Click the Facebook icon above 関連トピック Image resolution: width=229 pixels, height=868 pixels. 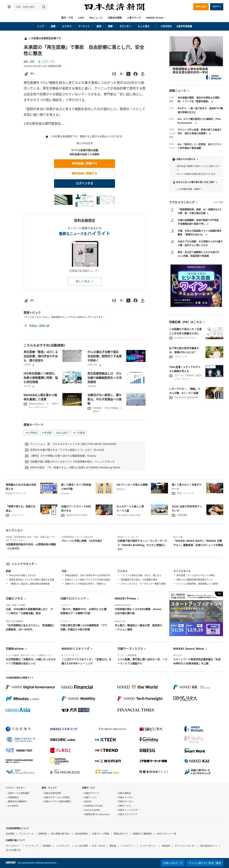[x=135, y=300]
